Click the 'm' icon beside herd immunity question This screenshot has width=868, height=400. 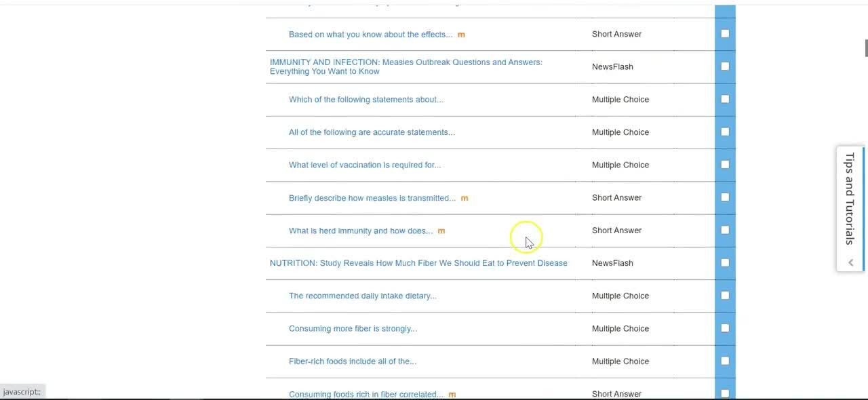coord(441,231)
